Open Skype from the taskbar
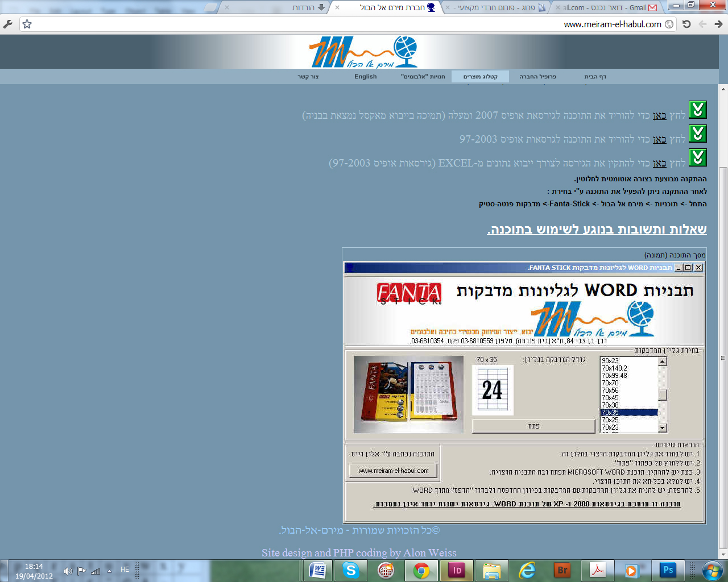728x582 pixels. tap(351, 570)
